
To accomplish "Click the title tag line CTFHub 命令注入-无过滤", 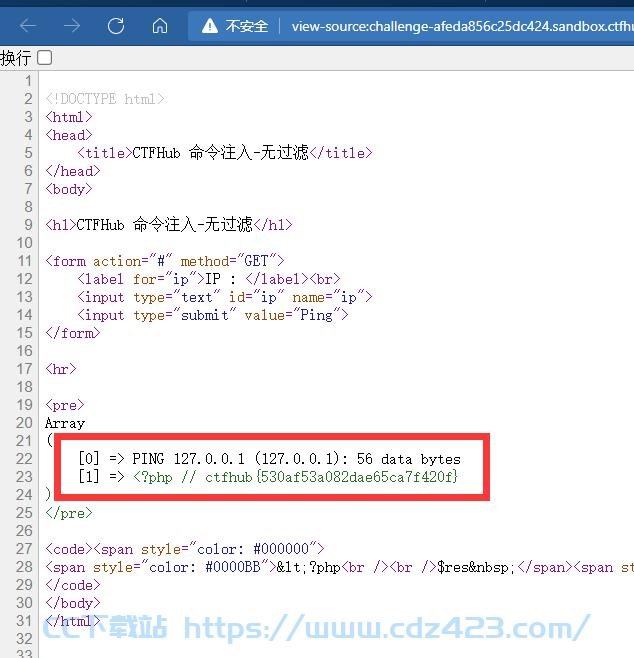I will [x=224, y=153].
